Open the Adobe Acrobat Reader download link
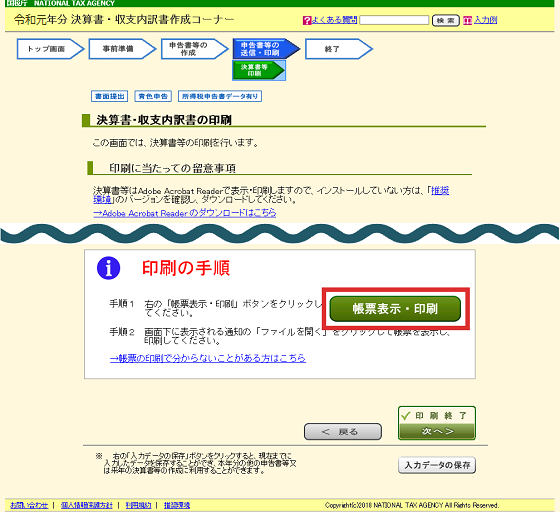560x512 pixels. 184,213
